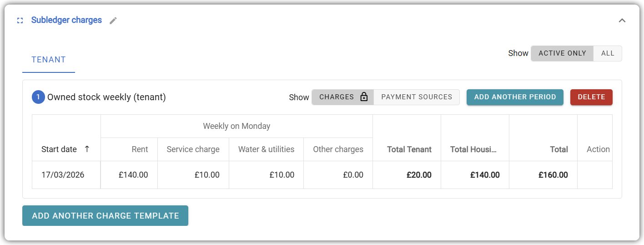Click Add Another Charge Template button
Image resolution: width=644 pixels, height=245 pixels.
tap(106, 216)
